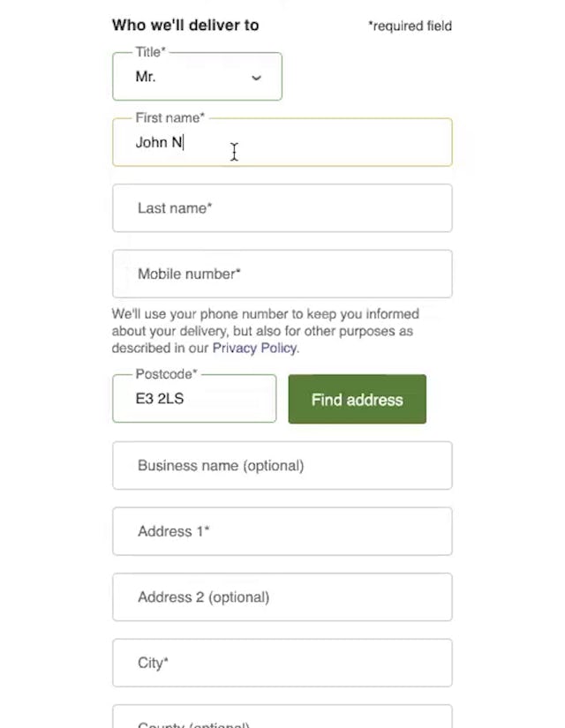Select the Address 1 field
565x728 pixels.
point(282,531)
